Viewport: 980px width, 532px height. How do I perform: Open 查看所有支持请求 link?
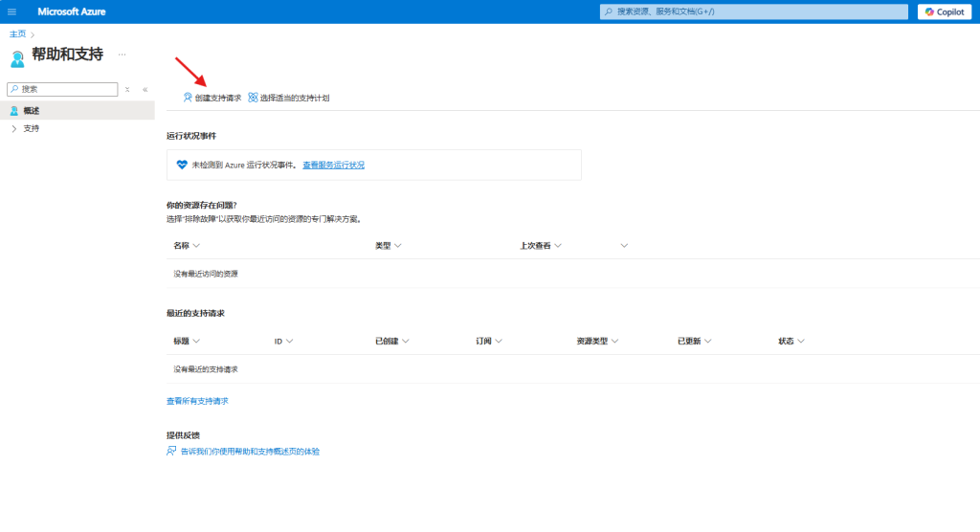(197, 401)
